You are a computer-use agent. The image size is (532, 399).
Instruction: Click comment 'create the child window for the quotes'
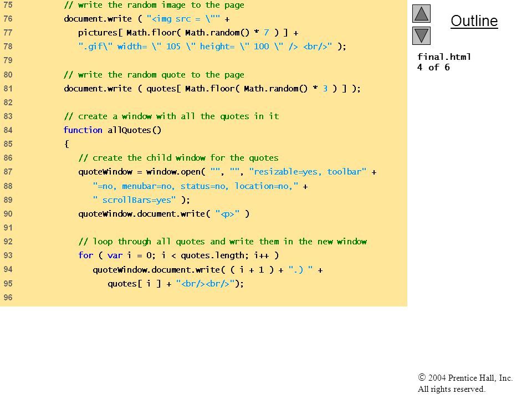tap(178, 158)
